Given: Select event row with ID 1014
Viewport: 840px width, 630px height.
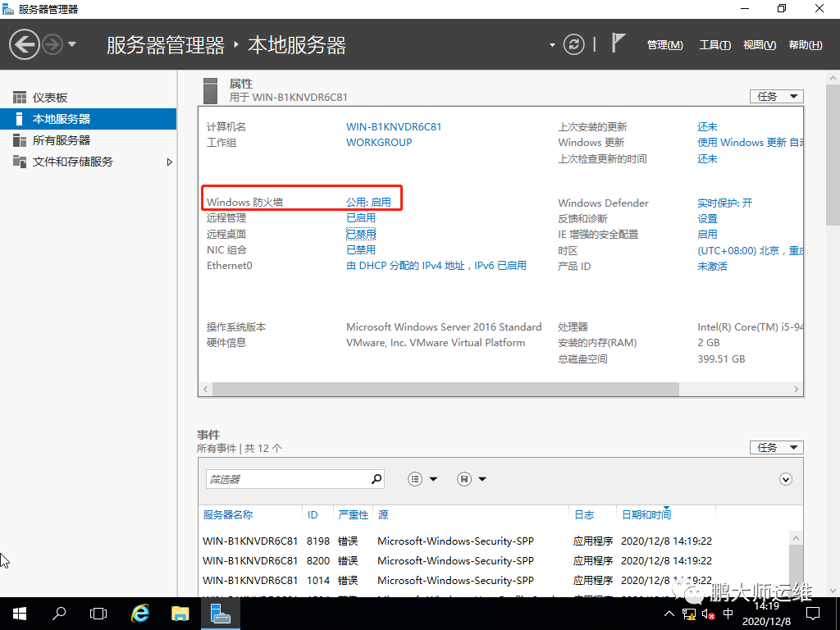Looking at the screenshot, I should pos(493,581).
